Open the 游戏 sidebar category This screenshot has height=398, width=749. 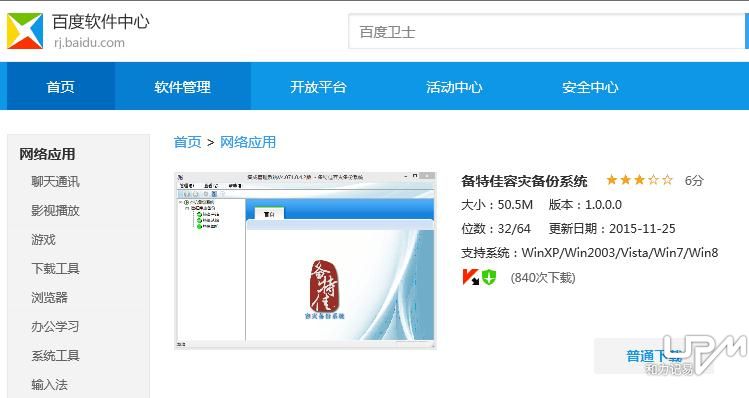tap(43, 239)
